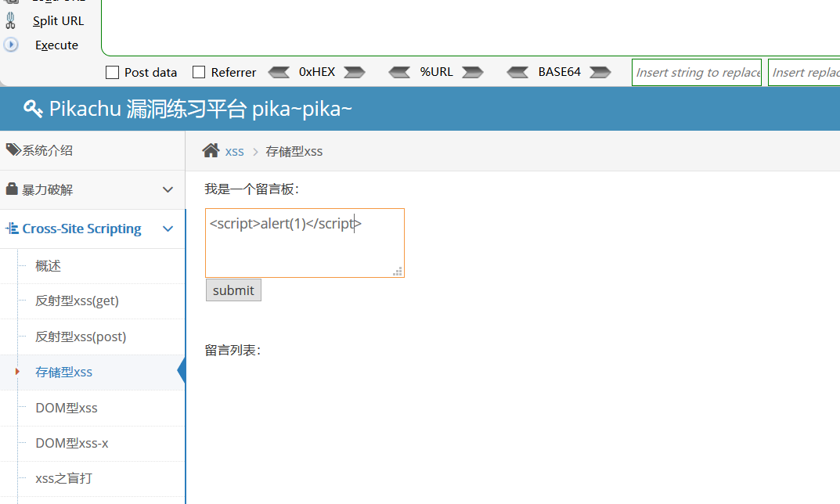Click the Pikachu 漏洞练习平台 title
Viewport: 840px width, 504px height.
(x=200, y=109)
